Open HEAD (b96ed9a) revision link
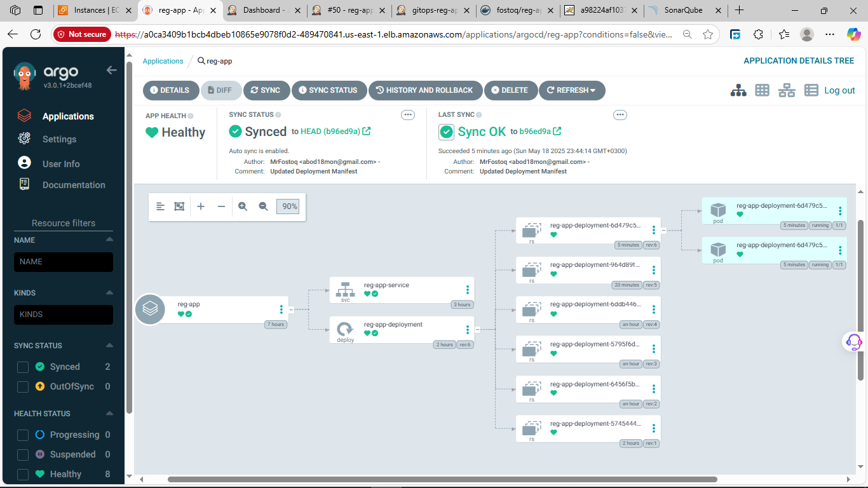 [x=336, y=132]
